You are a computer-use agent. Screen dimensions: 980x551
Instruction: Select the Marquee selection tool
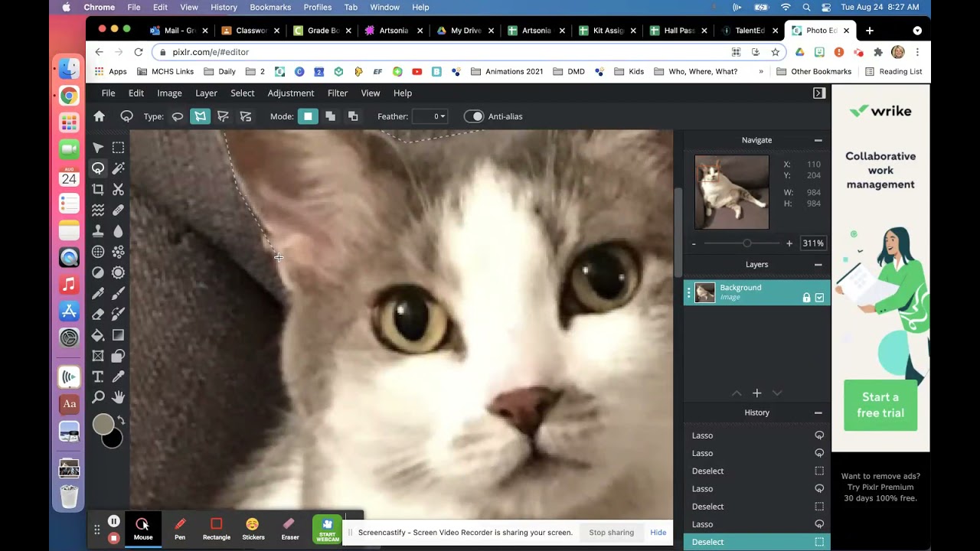coord(118,148)
